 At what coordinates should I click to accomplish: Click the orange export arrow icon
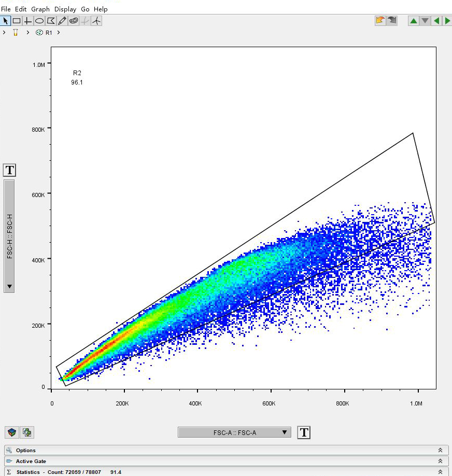click(x=380, y=21)
